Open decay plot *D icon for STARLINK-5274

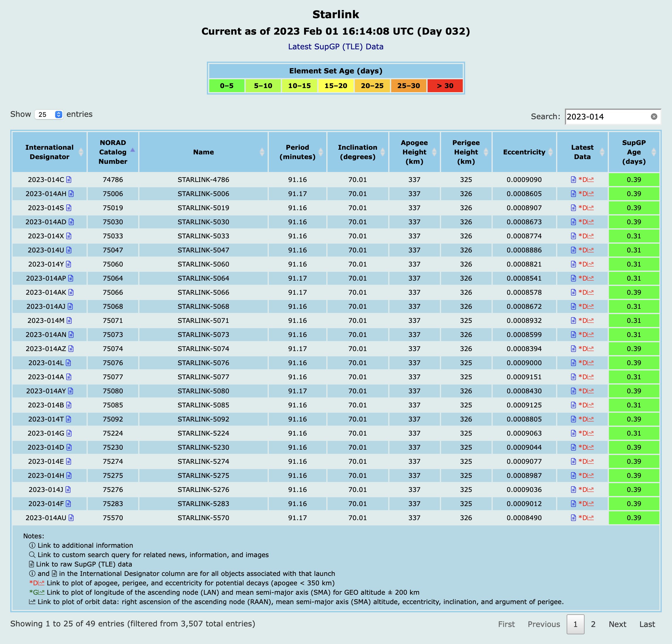[586, 461]
